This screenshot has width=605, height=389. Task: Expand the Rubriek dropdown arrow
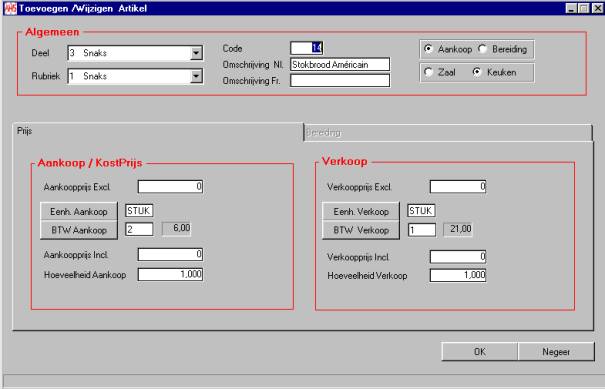click(196, 76)
